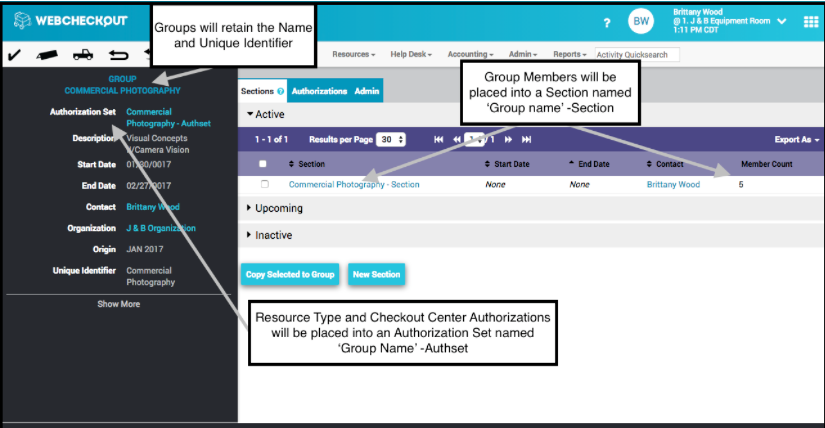Open Resources menu

(x=354, y=54)
